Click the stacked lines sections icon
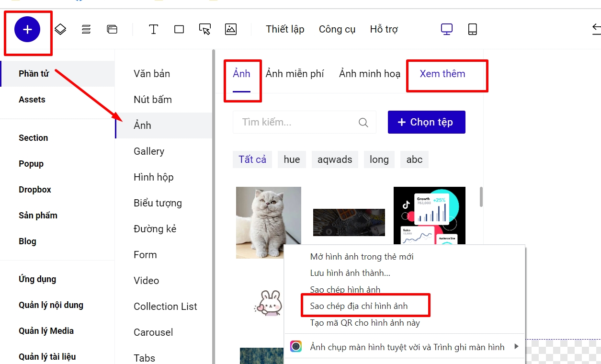This screenshot has width=601, height=364. 86,30
